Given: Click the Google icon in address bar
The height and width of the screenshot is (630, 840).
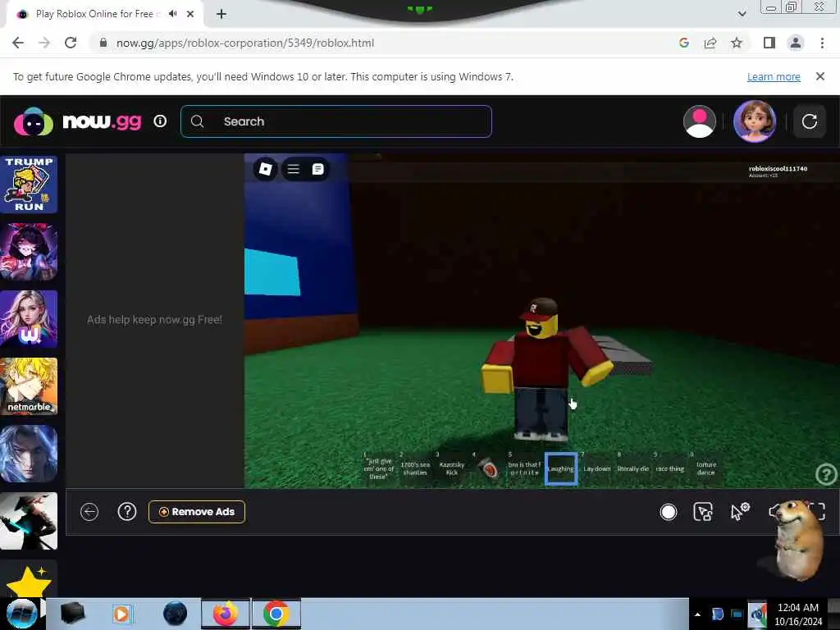Looking at the screenshot, I should [684, 43].
